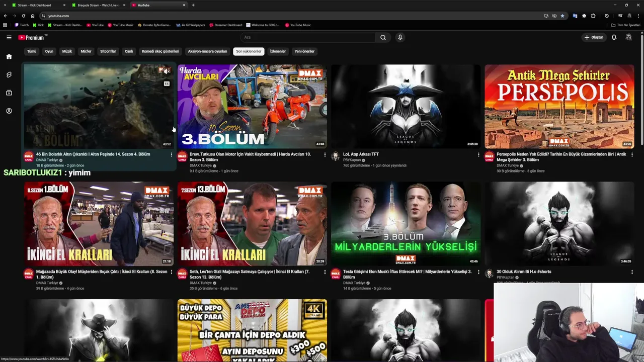Click the search magnifier button
Screen dimensions: 644x362
click(x=383, y=37)
